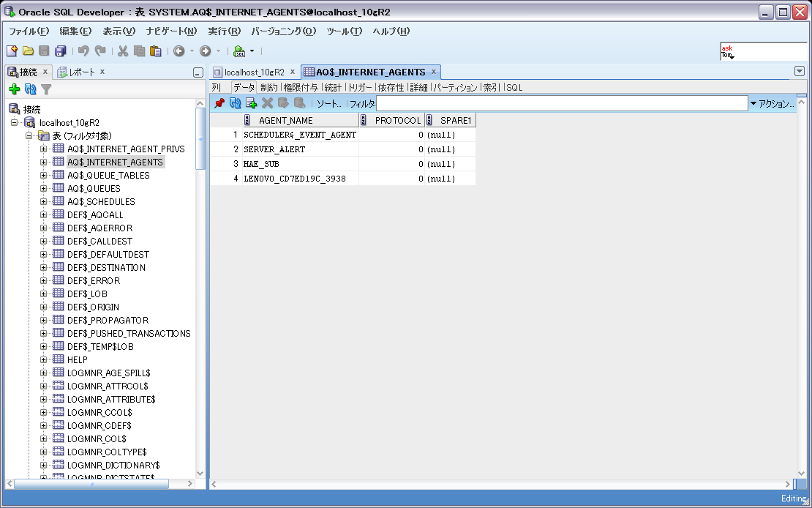This screenshot has width=812, height=508.
Task: Minimize the connections panel
Action: (x=198, y=72)
